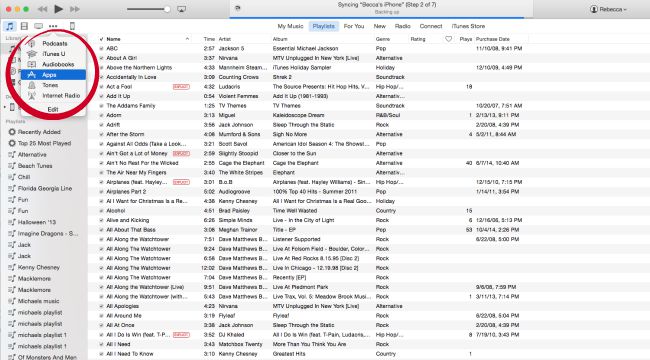The image size is (650, 360).
Task: Sort by the Plays column header
Action: [x=466, y=39]
